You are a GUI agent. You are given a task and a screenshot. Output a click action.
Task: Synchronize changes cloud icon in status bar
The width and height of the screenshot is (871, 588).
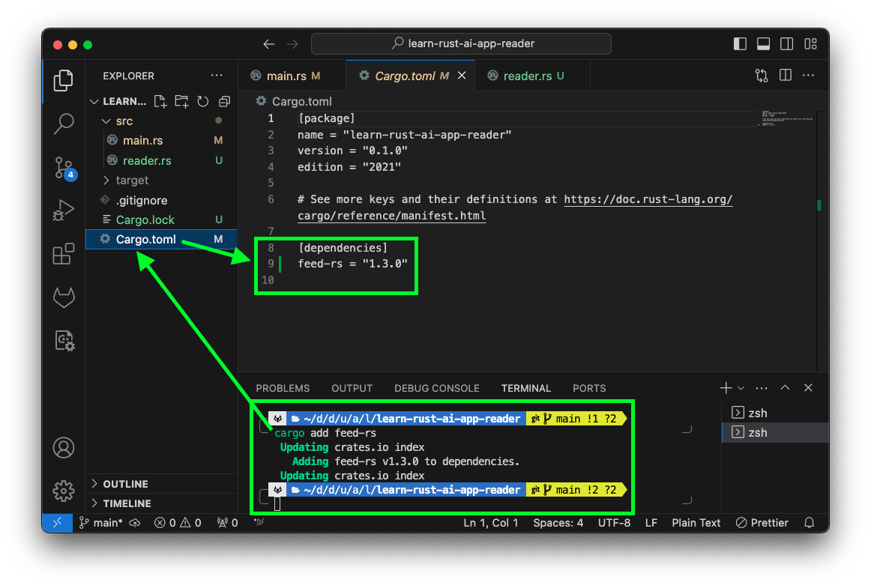coord(135,523)
